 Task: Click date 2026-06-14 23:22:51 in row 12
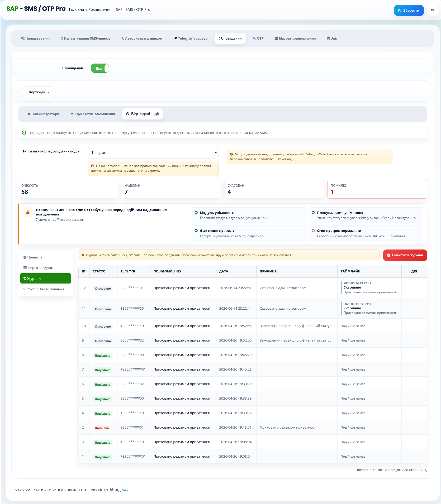[235, 288]
